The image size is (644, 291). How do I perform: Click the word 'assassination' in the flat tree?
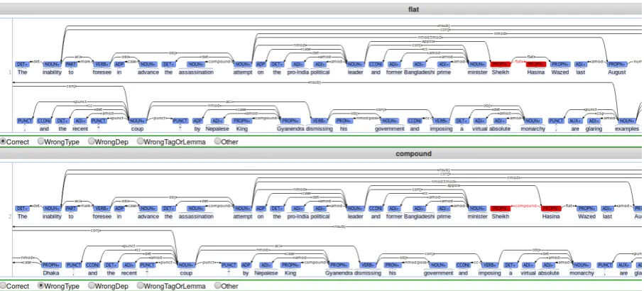[196, 72]
